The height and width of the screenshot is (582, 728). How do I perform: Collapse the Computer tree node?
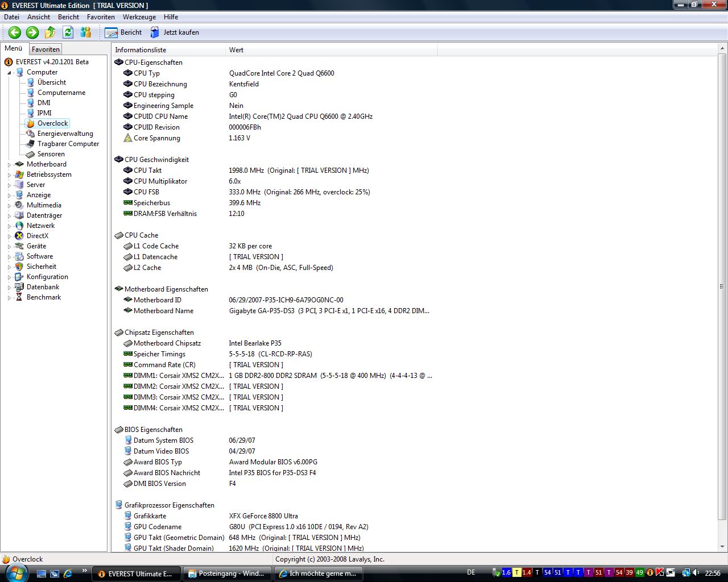click(x=9, y=73)
